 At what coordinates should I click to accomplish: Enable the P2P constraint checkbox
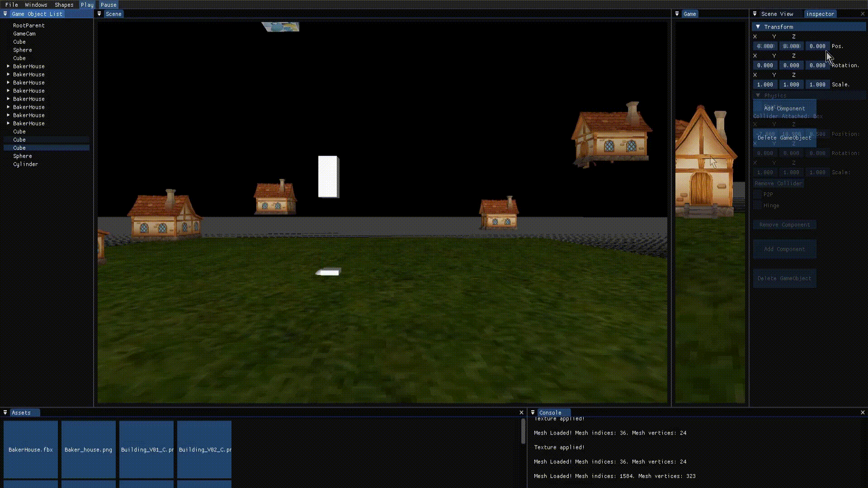tap(759, 194)
